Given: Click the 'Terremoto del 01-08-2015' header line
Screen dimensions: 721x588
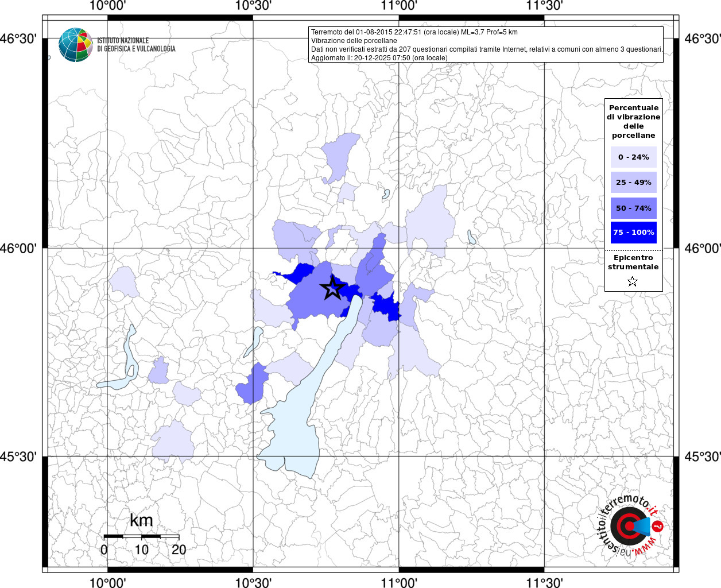Looking at the screenshot, I should (414, 32).
